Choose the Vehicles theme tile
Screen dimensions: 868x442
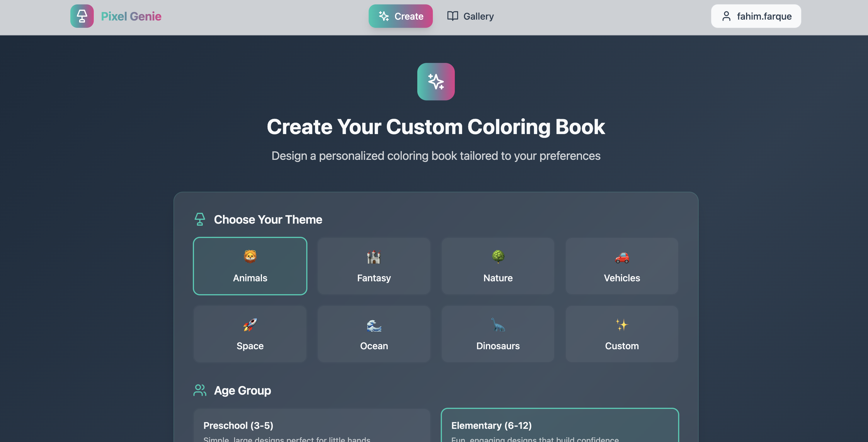[x=622, y=266]
